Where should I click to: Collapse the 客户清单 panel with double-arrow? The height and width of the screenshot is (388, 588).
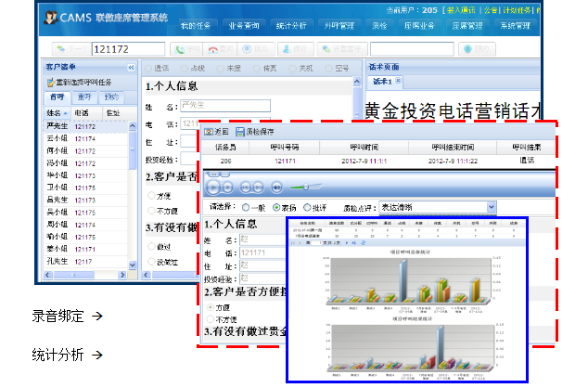tap(131, 68)
